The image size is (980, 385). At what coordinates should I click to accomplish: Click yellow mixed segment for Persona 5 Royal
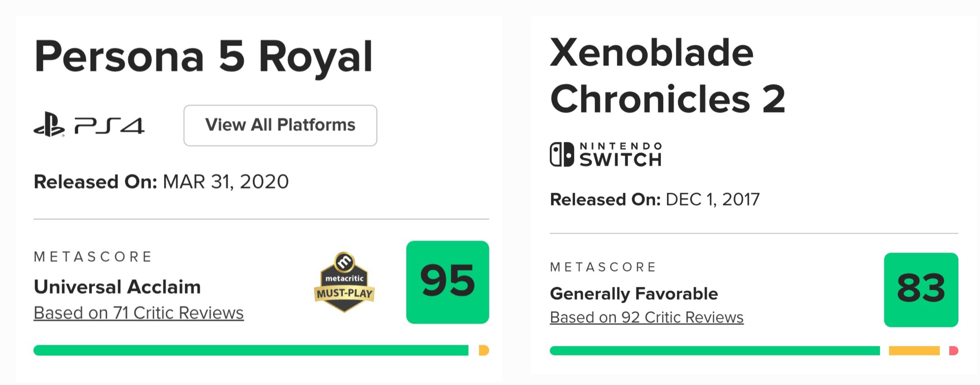(x=484, y=350)
